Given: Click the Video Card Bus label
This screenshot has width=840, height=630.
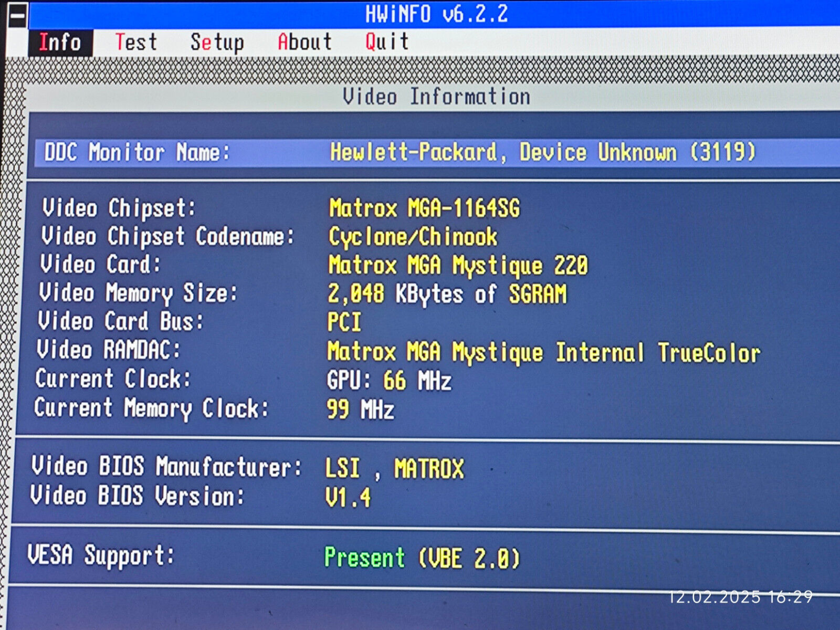Looking at the screenshot, I should [120, 321].
